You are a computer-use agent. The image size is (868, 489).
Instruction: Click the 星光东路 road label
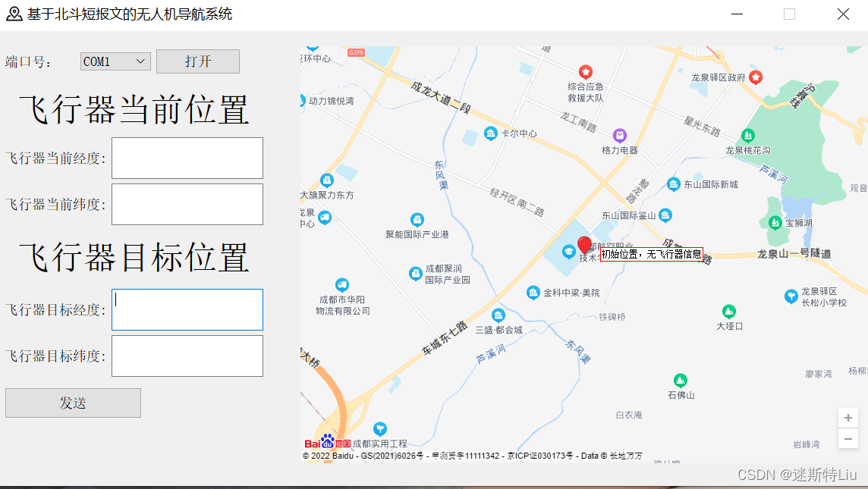702,127
